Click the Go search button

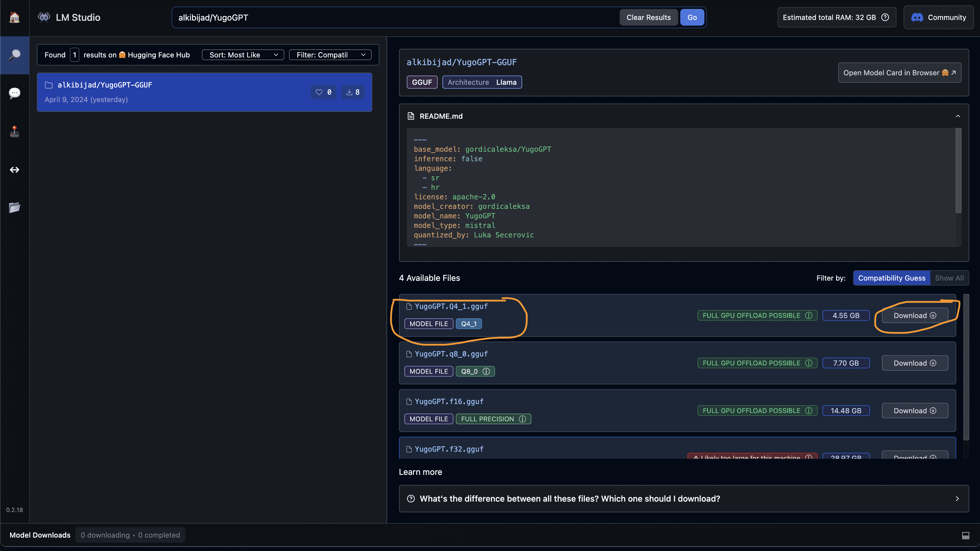[692, 18]
